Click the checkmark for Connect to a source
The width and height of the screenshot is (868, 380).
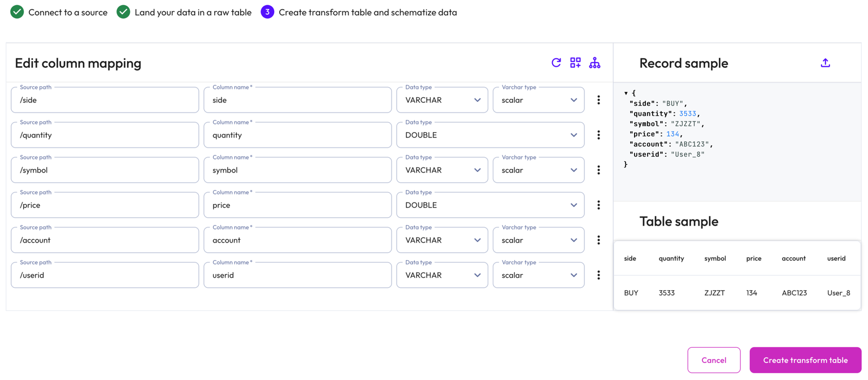[x=18, y=11]
